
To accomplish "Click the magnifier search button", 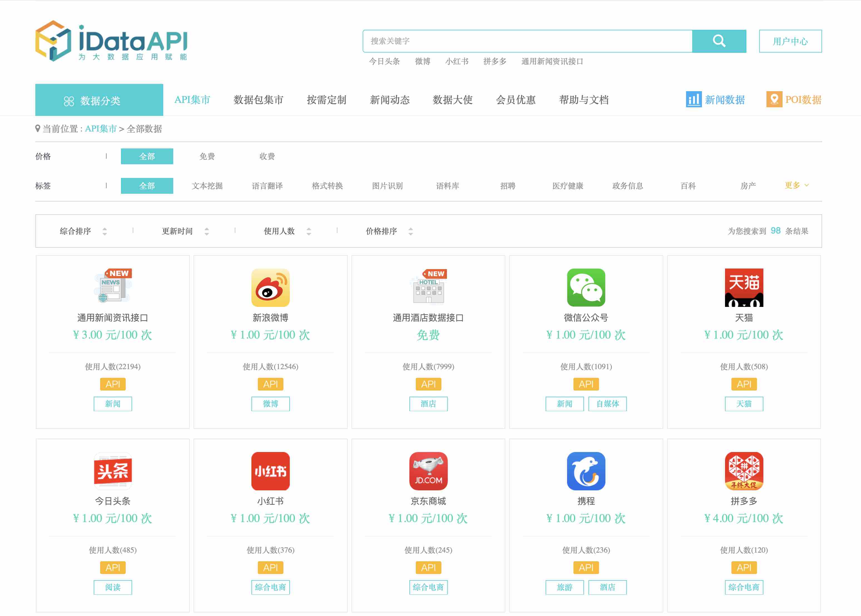I will pos(719,41).
